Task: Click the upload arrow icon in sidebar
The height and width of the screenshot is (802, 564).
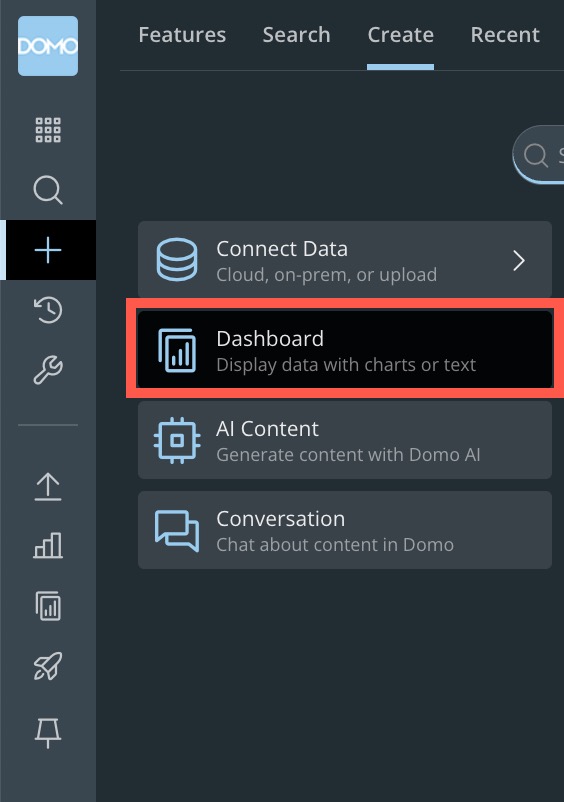Action: [x=48, y=486]
